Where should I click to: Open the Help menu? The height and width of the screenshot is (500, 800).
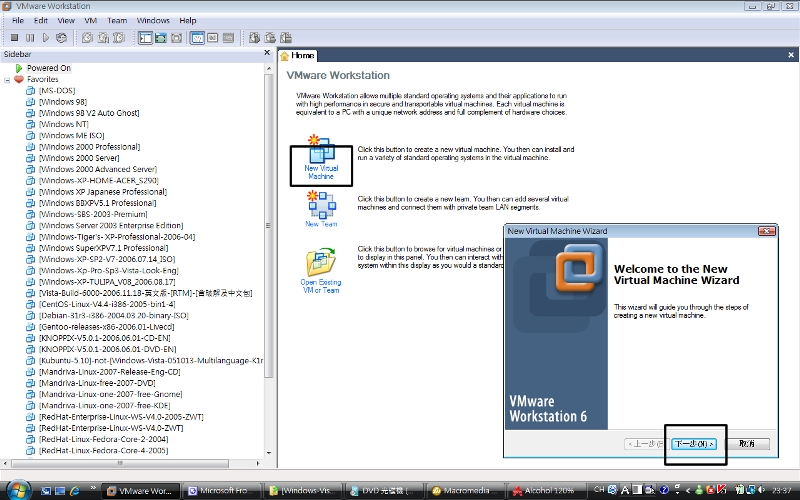coord(188,20)
